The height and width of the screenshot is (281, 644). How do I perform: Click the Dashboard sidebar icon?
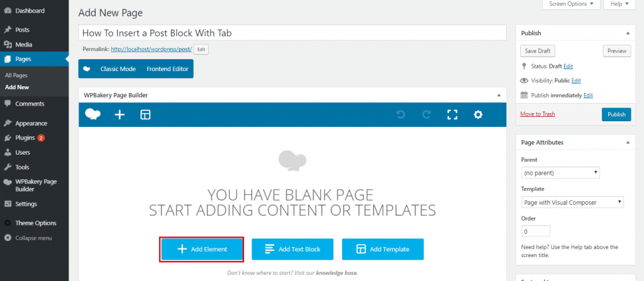[x=7, y=11]
